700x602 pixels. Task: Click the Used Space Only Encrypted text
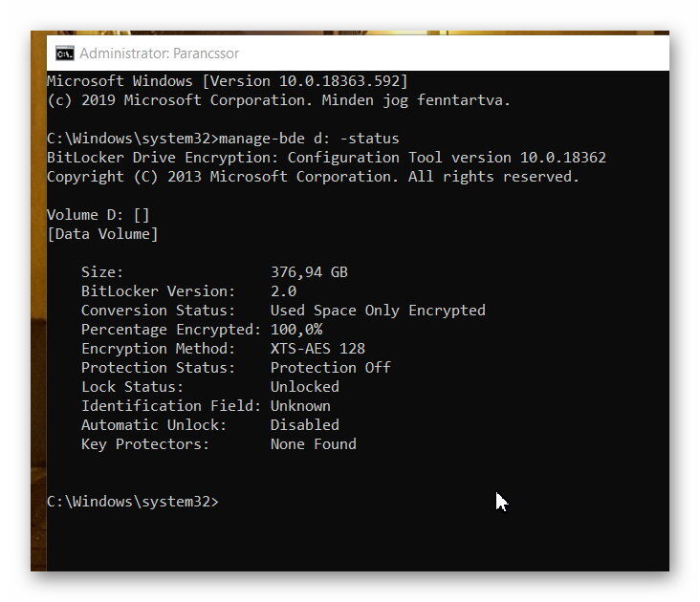(378, 311)
